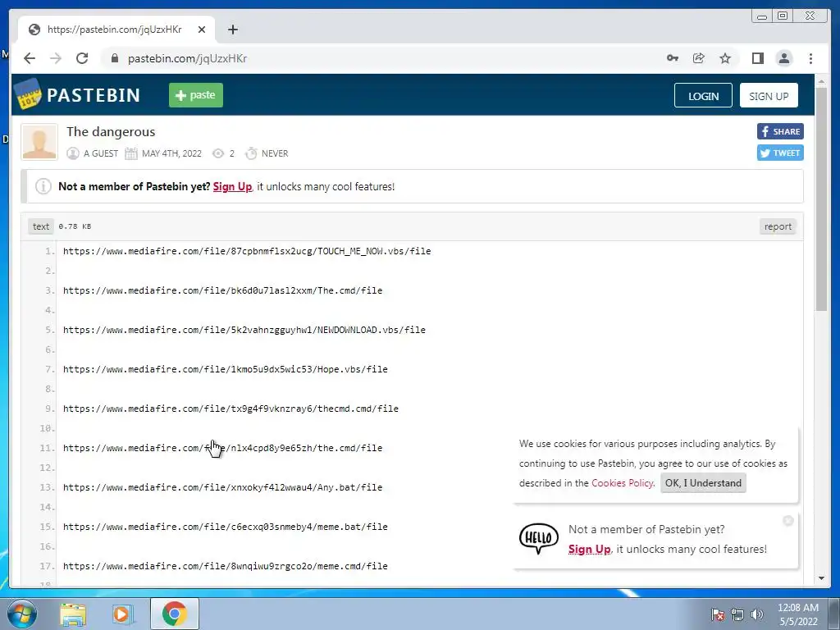This screenshot has height=630, width=840.
Task: Close the Hello sign-up popup
Action: [x=787, y=521]
